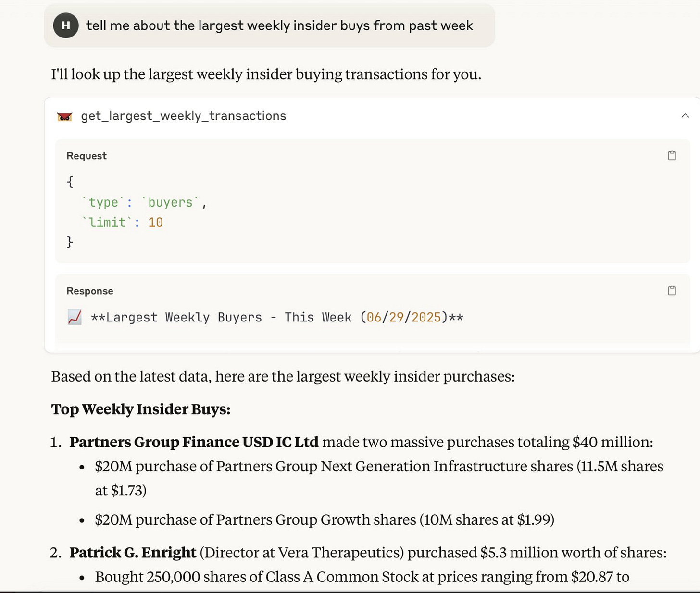700x593 pixels.
Task: Click "Partners Group Finance USD IC Ltd" name
Action: [x=194, y=442]
